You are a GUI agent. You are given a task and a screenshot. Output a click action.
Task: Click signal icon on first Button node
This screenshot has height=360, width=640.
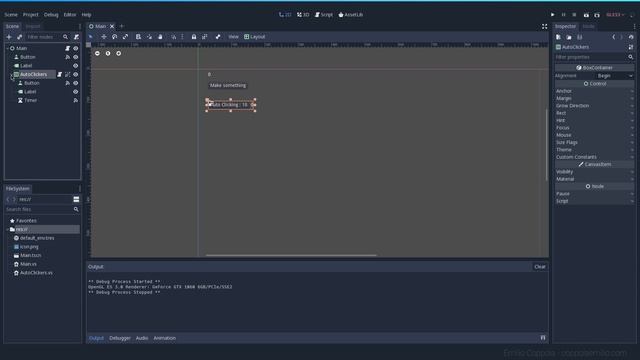coord(67,57)
